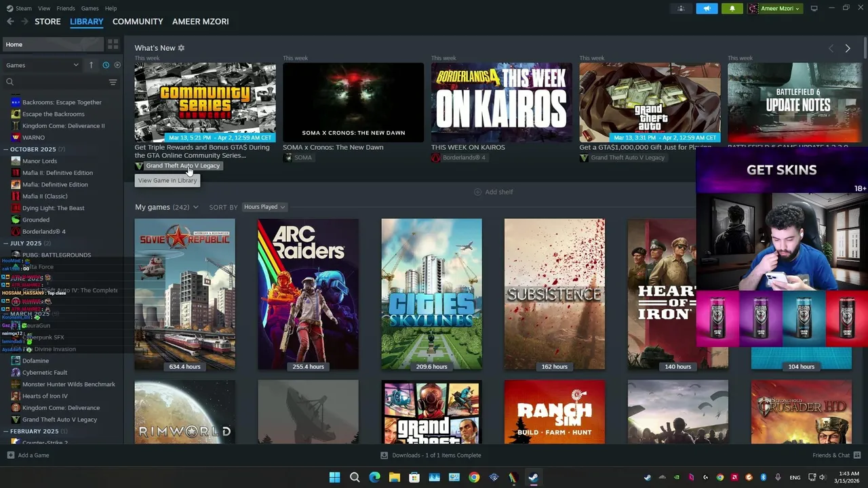The height and width of the screenshot is (488, 868).
Task: Open the Ranch Sim game cover
Action: (555, 412)
